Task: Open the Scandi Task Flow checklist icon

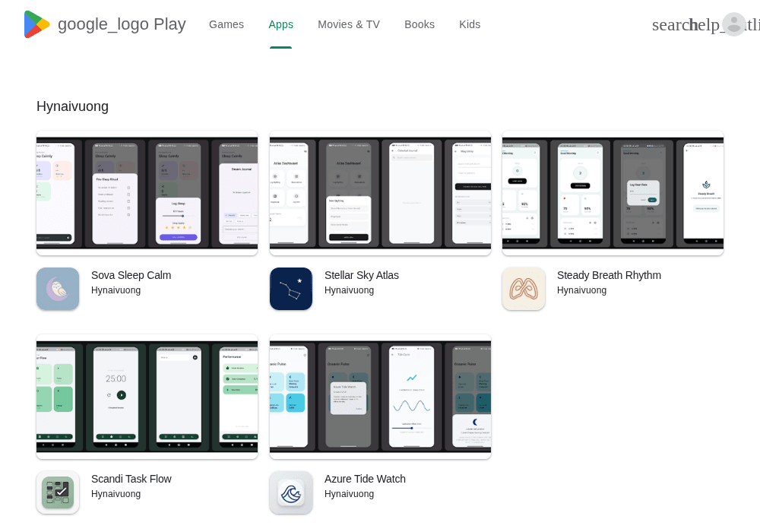Action: (58, 492)
